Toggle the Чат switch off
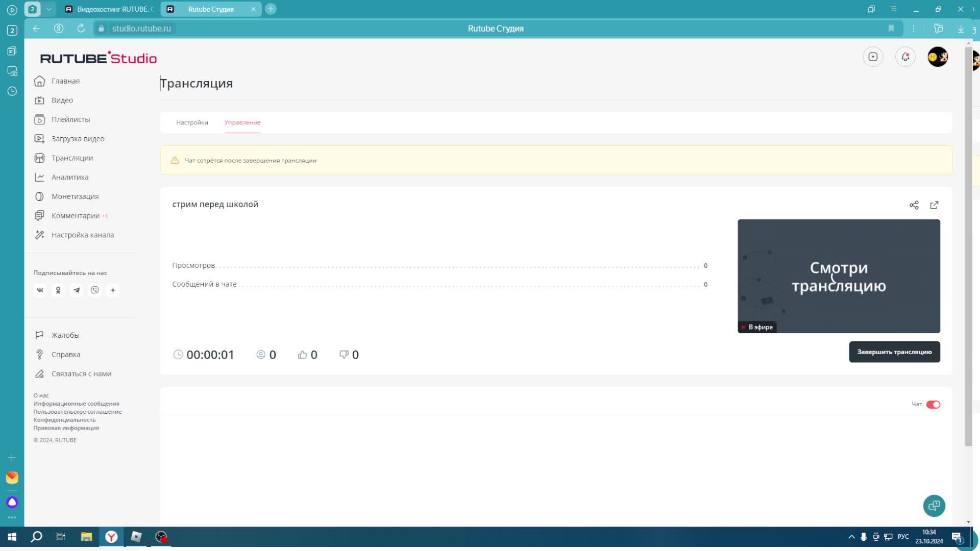This screenshot has height=551, width=980. point(933,405)
